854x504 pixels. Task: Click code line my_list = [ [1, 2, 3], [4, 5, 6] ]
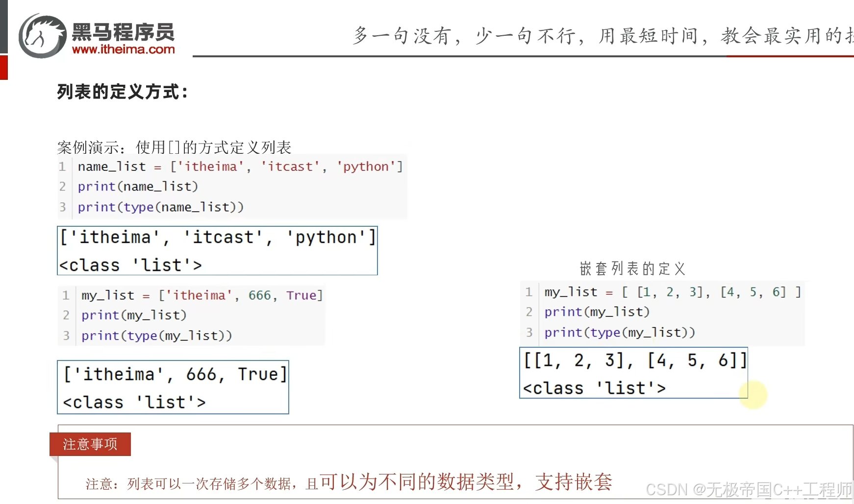(673, 292)
